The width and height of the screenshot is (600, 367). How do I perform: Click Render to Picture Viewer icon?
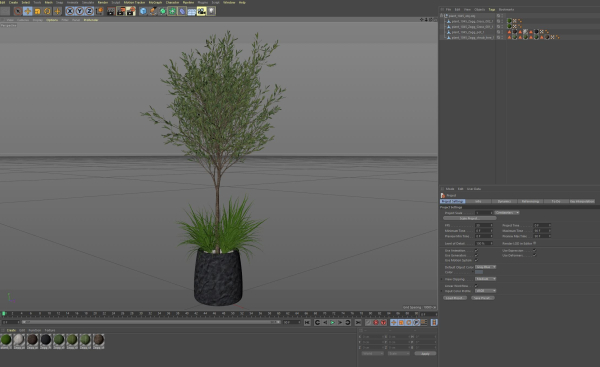(121, 11)
